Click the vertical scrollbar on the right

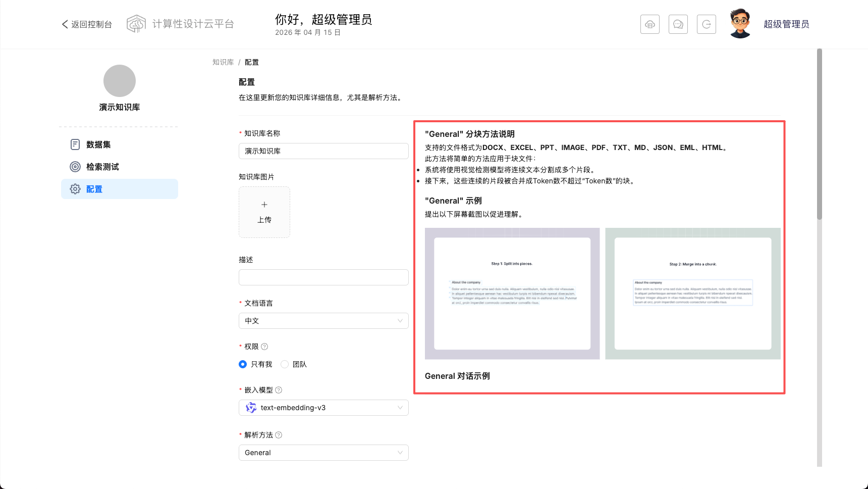tap(820, 134)
